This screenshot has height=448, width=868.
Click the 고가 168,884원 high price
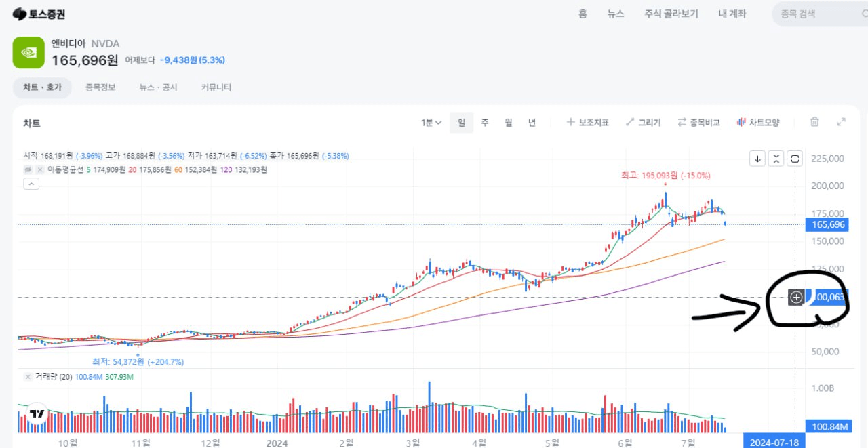pyautogui.click(x=130, y=155)
